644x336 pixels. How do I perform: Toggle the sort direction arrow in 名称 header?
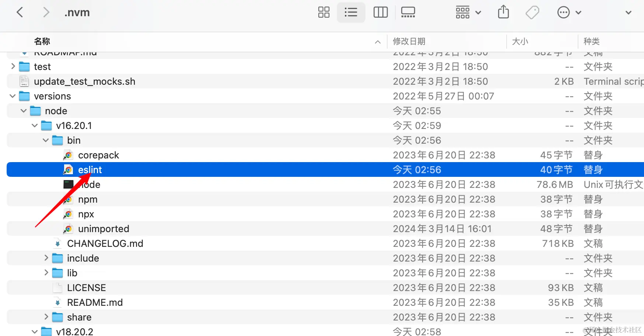pyautogui.click(x=378, y=42)
